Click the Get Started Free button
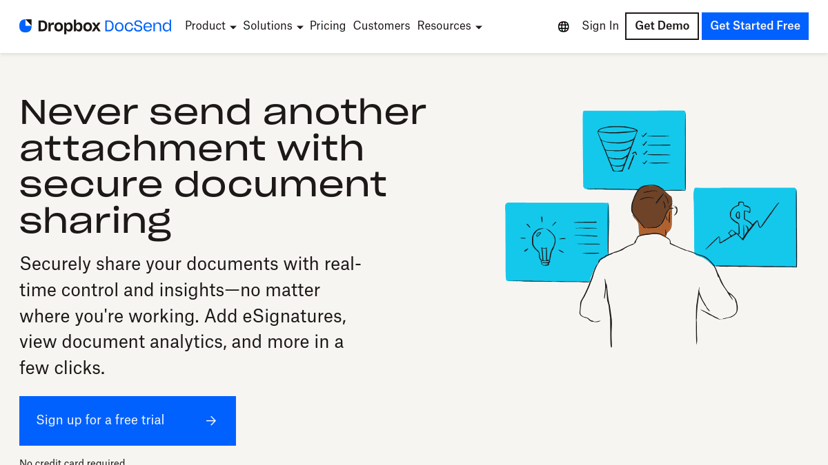The height and width of the screenshot is (465, 828). coord(755,26)
